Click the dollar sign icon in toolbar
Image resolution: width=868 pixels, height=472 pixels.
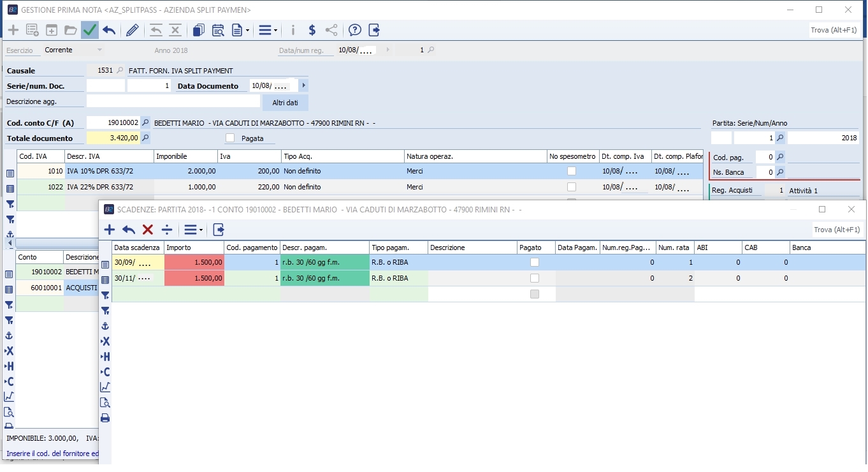tap(312, 30)
